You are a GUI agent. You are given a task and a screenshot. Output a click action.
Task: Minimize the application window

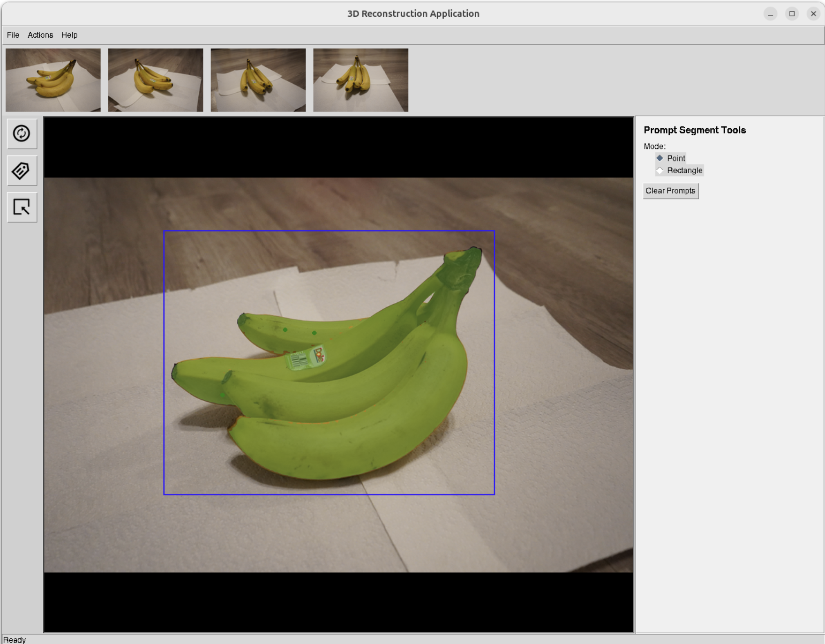coord(770,14)
